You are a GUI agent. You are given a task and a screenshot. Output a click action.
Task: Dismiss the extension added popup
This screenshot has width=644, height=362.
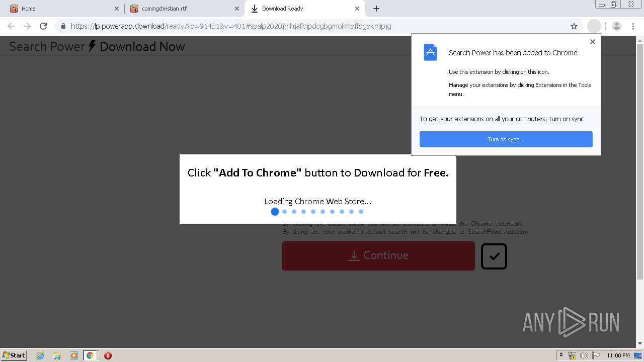click(593, 42)
